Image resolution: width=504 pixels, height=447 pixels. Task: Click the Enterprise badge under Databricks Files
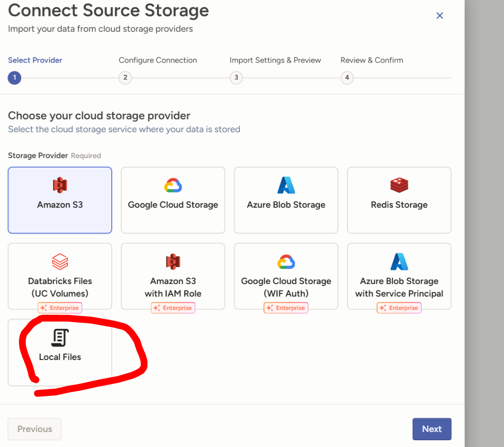pos(60,308)
